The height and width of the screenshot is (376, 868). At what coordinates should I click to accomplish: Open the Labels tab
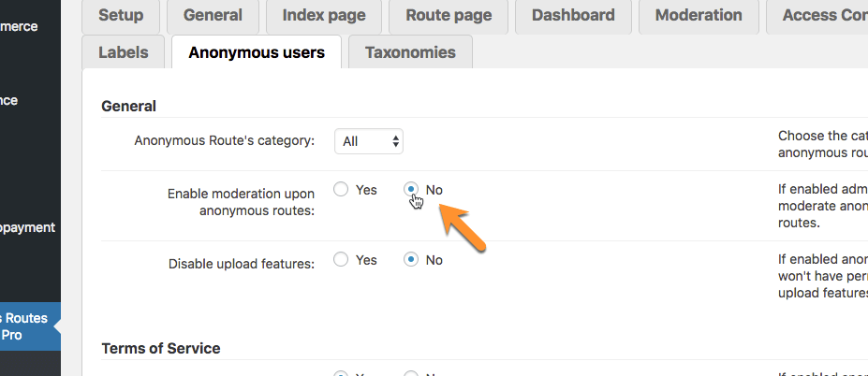(124, 52)
